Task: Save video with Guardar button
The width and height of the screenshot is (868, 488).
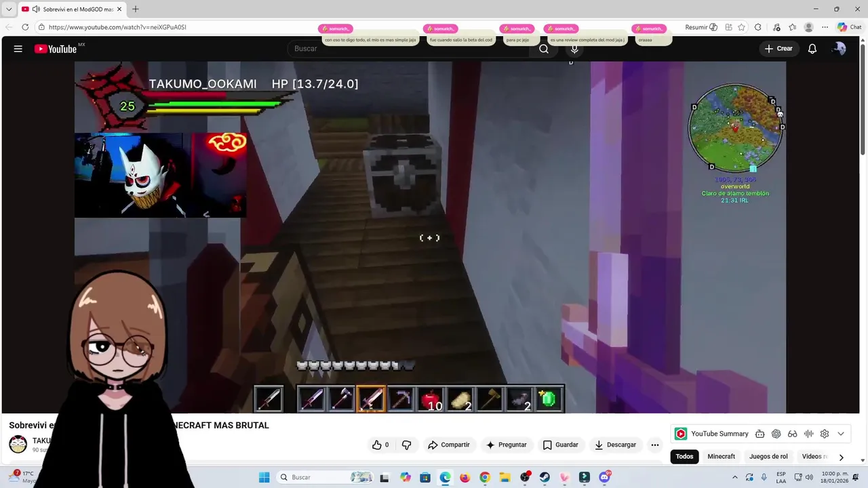Action: 560,445
